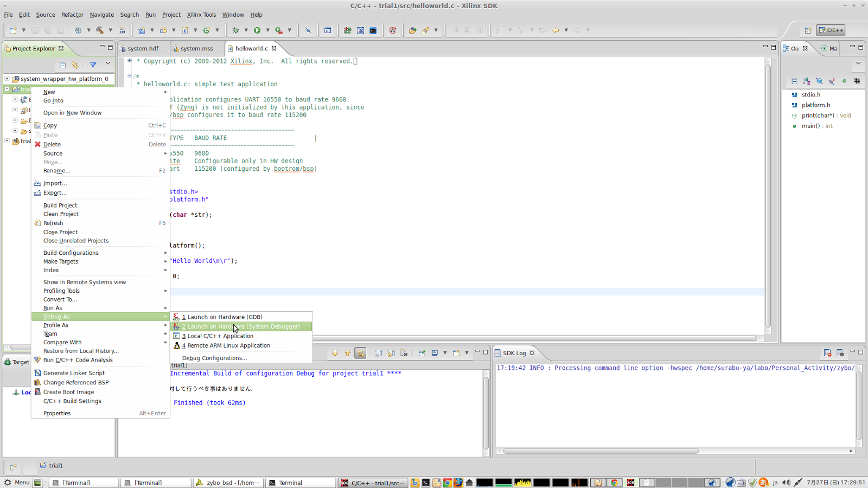Viewport: 868px width, 488px height.
Task: Click Properties in context menu
Action: 101,413
